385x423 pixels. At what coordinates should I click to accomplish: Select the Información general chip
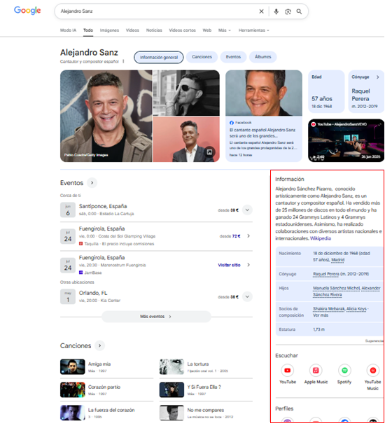[159, 57]
